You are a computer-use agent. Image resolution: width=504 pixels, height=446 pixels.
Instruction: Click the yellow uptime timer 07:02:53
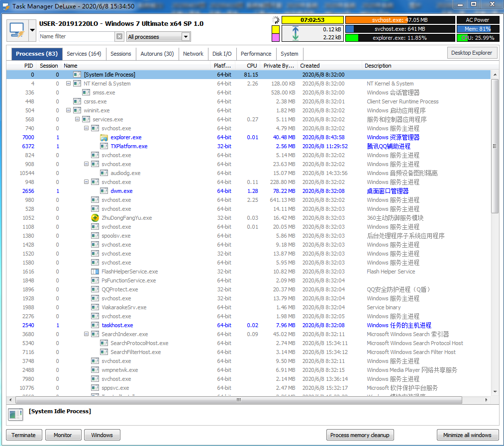click(312, 20)
